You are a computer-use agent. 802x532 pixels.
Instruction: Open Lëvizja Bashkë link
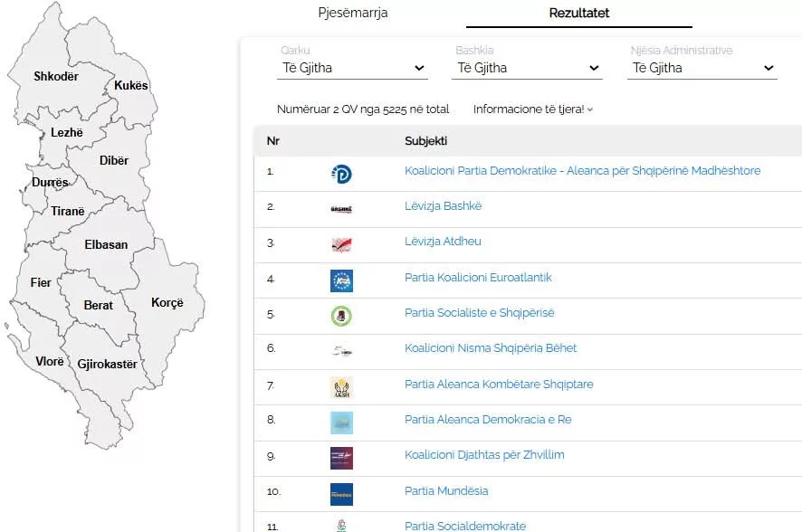pyautogui.click(x=443, y=206)
